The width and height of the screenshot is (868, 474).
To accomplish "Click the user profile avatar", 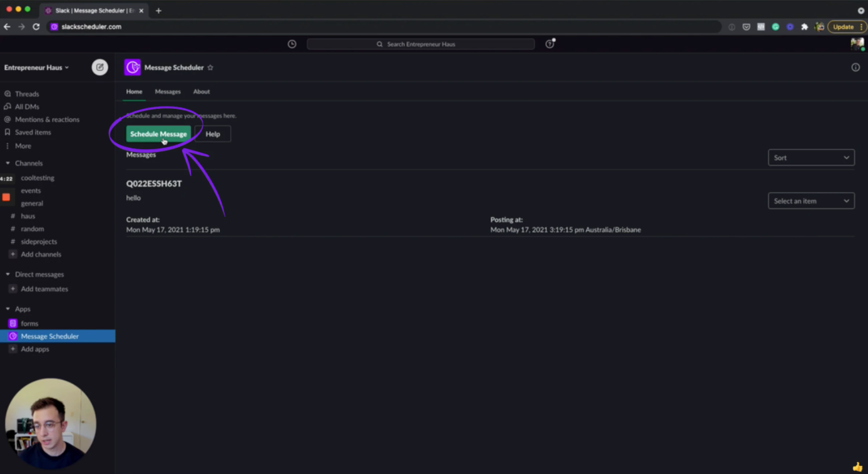I will tap(857, 44).
